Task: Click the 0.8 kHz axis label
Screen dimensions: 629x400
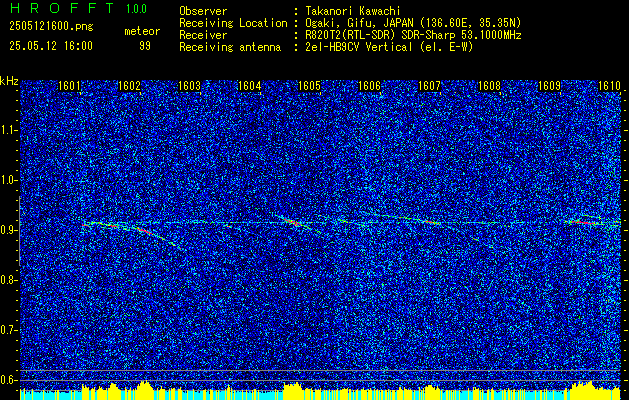Action: [8, 280]
